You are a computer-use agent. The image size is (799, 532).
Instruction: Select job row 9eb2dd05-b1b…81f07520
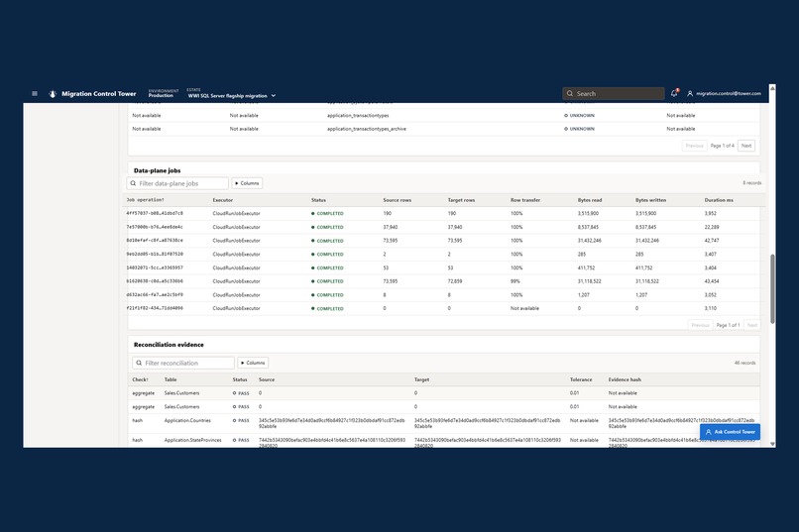click(x=443, y=254)
